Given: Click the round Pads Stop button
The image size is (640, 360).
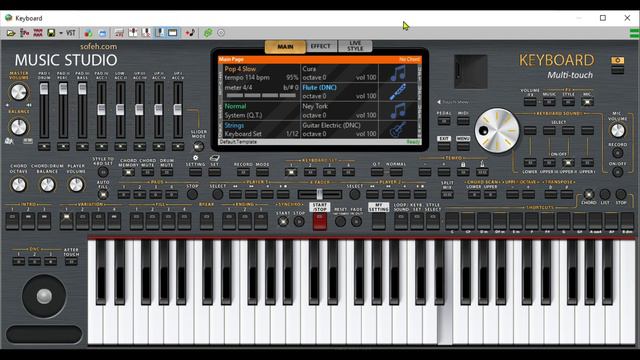Looking at the screenshot, I should 192,194.
